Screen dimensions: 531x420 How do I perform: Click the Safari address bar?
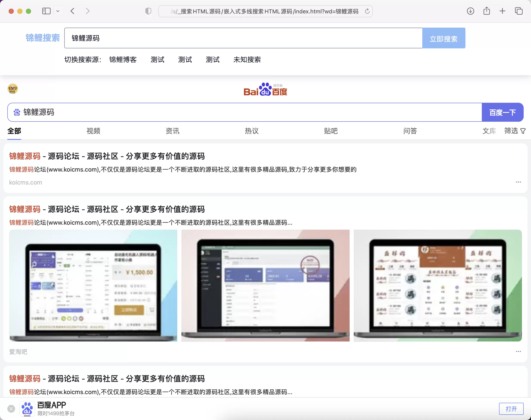tap(265, 11)
